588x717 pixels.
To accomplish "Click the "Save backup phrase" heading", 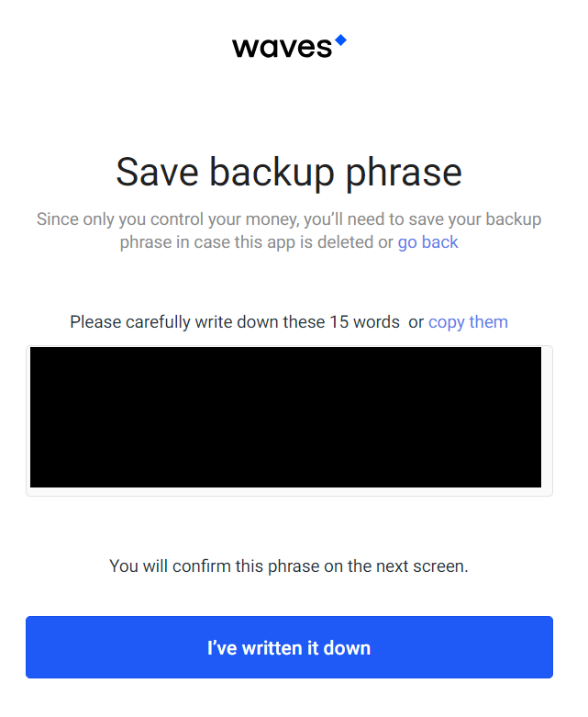I will [x=289, y=173].
